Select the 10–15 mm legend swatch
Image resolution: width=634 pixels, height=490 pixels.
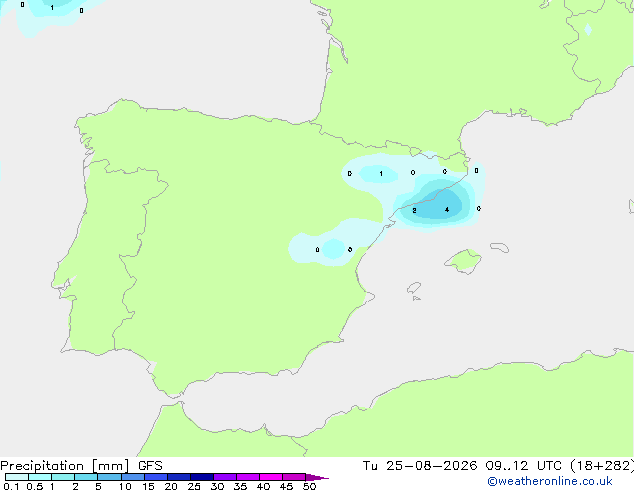tap(132, 477)
